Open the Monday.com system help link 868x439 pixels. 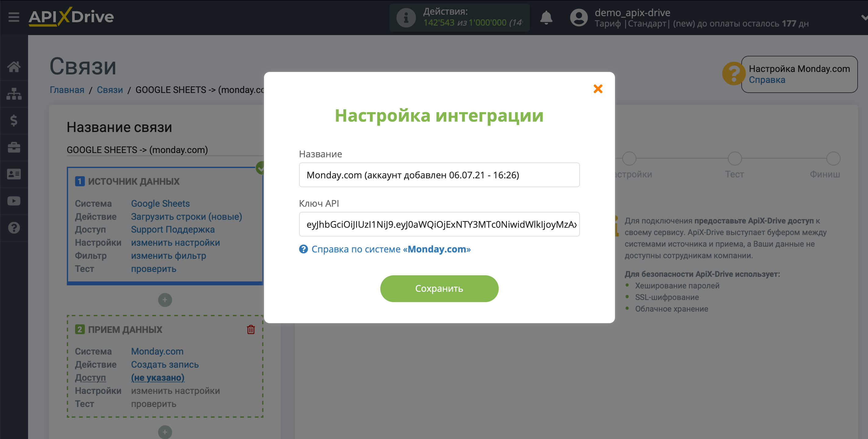coord(391,249)
